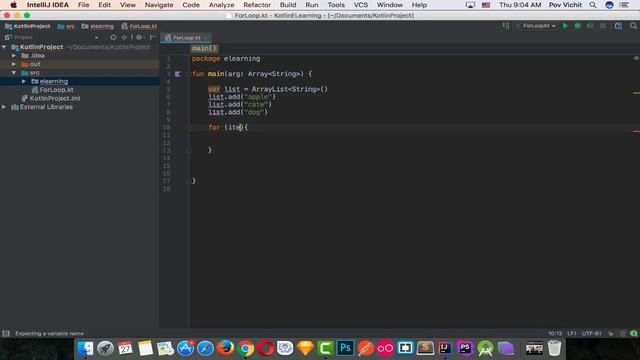640x360 pixels.
Task: Open Finder from the Dock
Action: [85, 349]
